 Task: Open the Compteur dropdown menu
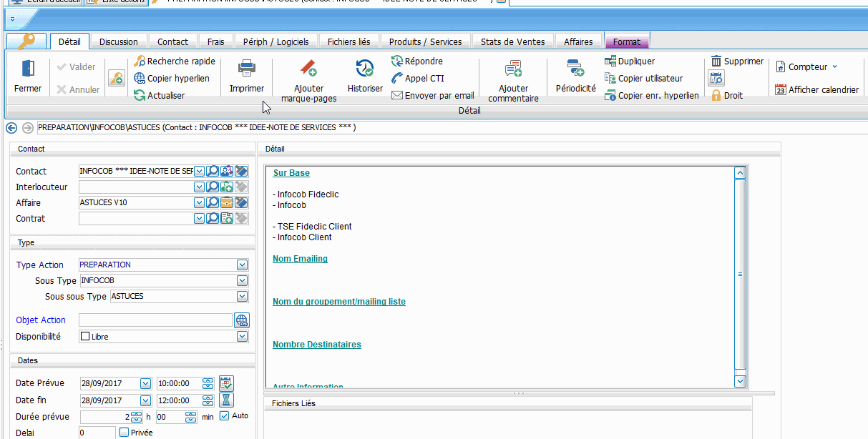pos(807,67)
